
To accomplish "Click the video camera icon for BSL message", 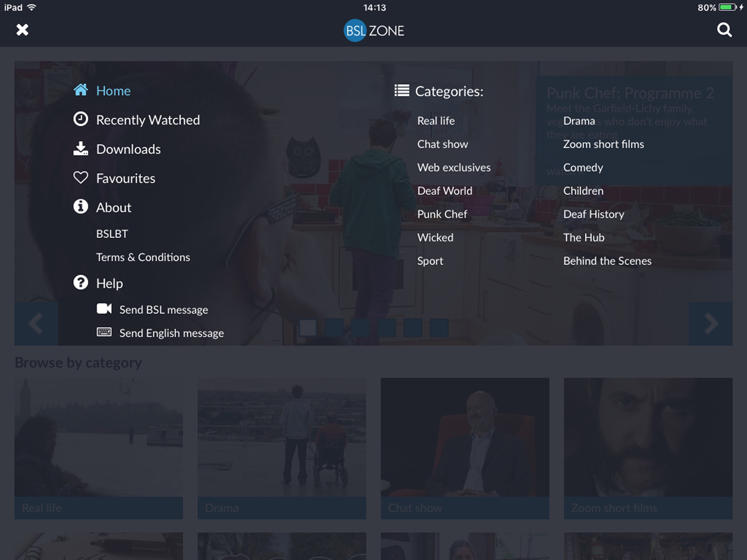I will (x=104, y=309).
